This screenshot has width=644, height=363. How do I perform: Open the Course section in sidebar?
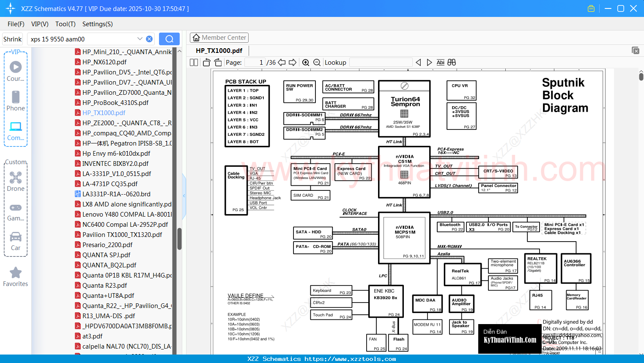click(16, 71)
